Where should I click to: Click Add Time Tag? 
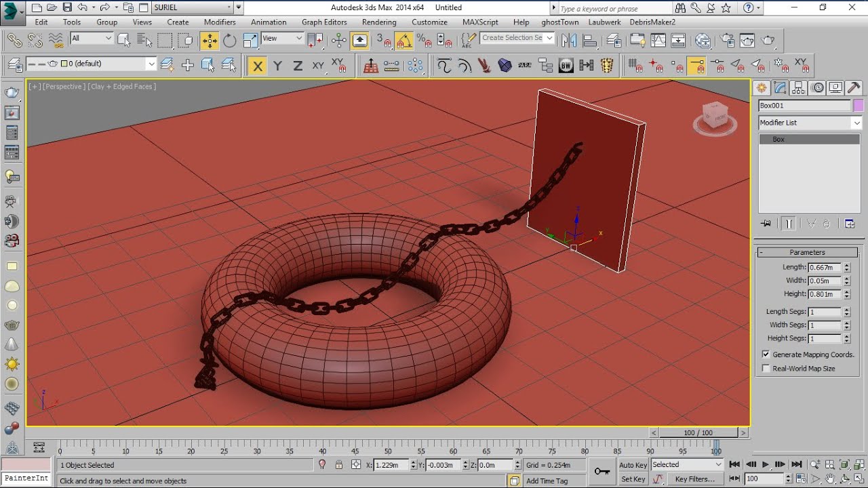pos(547,481)
